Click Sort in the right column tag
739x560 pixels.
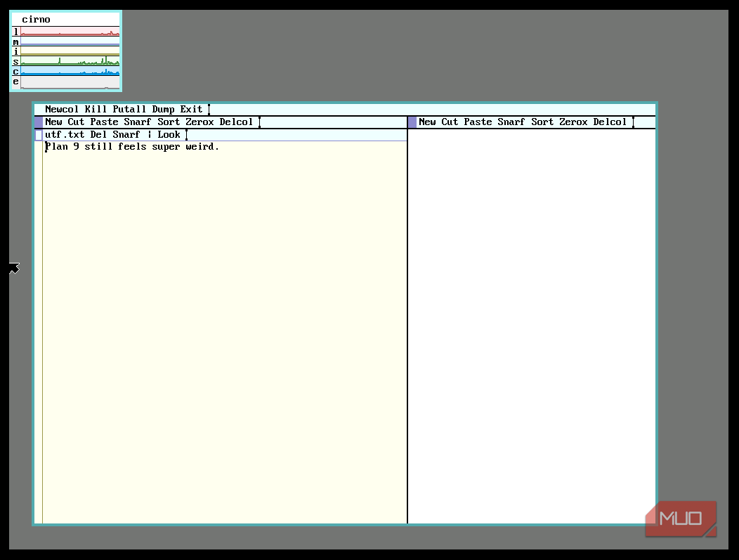(x=542, y=122)
